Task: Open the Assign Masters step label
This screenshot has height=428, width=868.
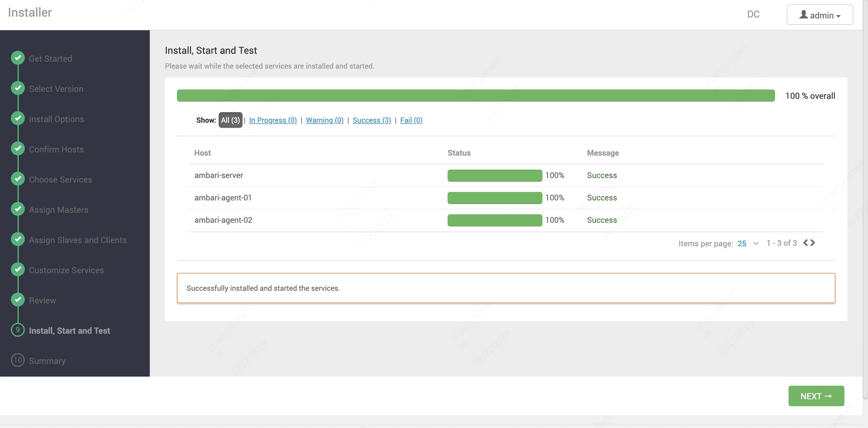Action: tap(58, 210)
